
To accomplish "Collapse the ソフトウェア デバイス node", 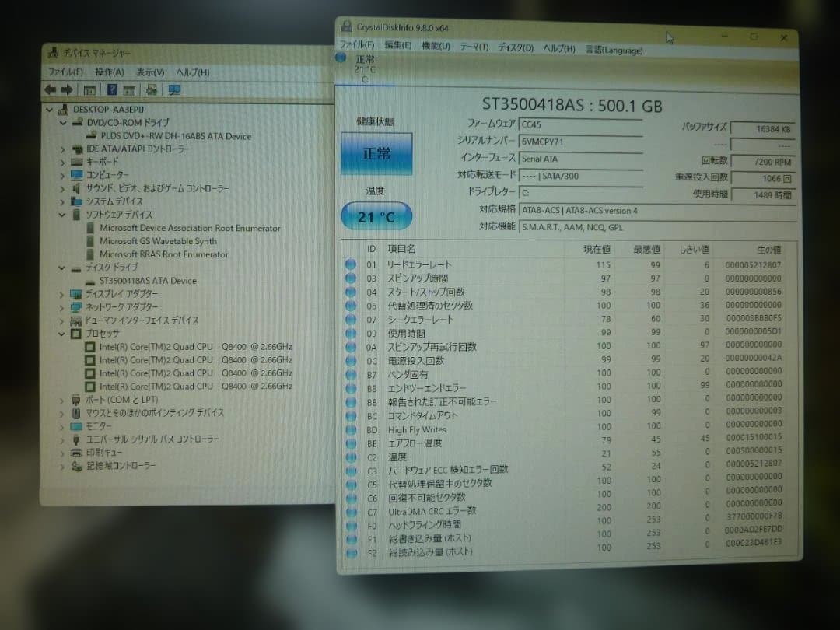I will 62,215.
